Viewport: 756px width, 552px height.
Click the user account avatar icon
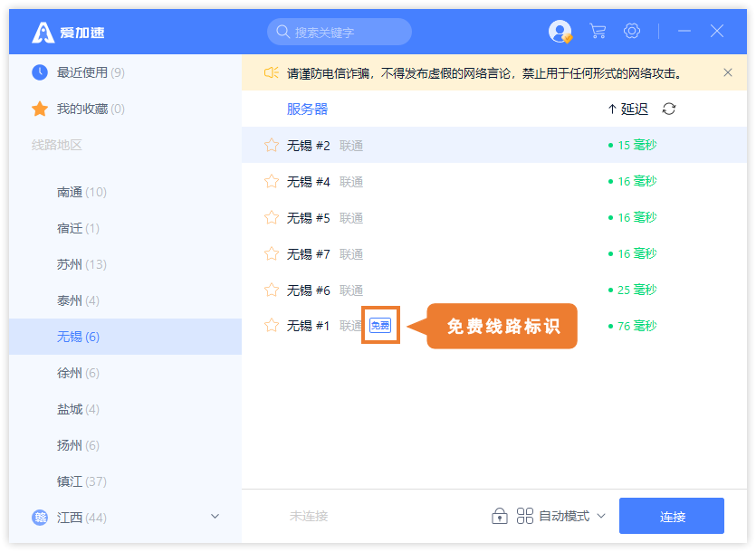tap(560, 32)
